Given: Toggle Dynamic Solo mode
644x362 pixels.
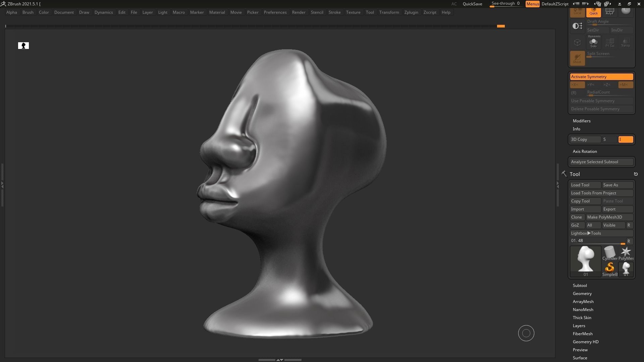Looking at the screenshot, I should (593, 42).
